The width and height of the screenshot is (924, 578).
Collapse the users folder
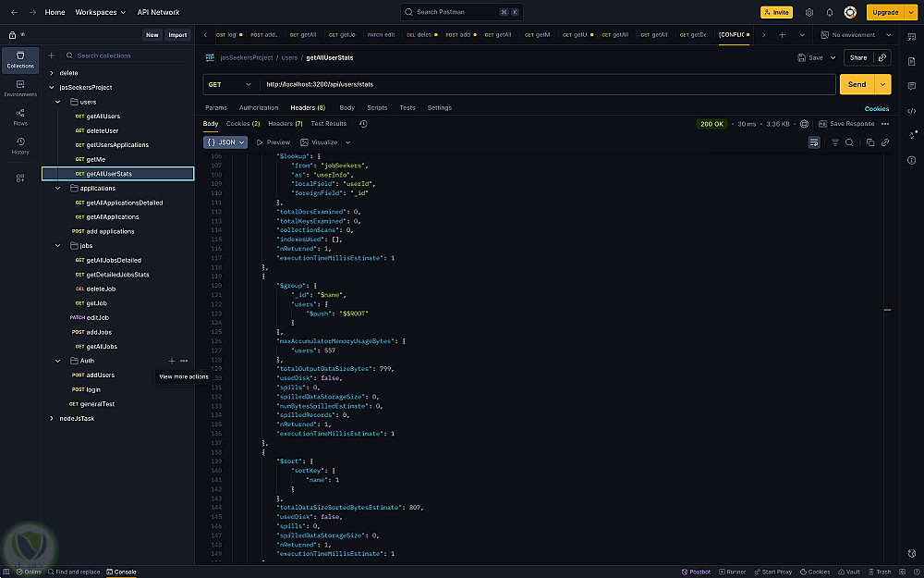(x=57, y=102)
